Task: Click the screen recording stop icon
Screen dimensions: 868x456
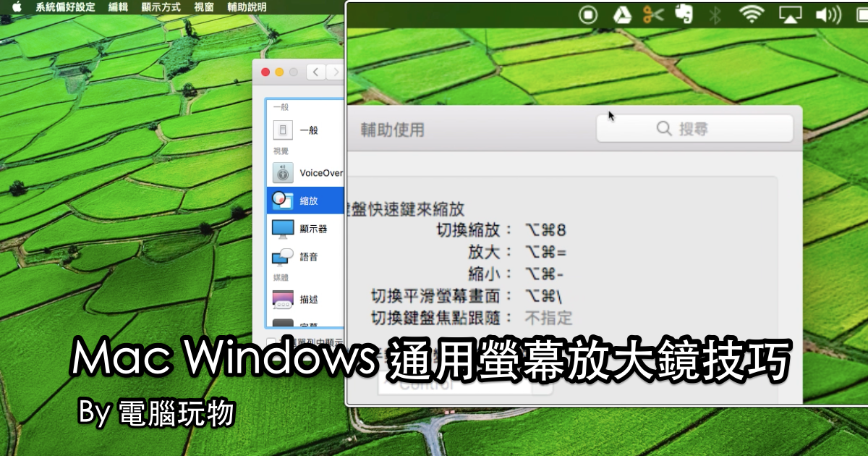Action: pyautogui.click(x=589, y=14)
